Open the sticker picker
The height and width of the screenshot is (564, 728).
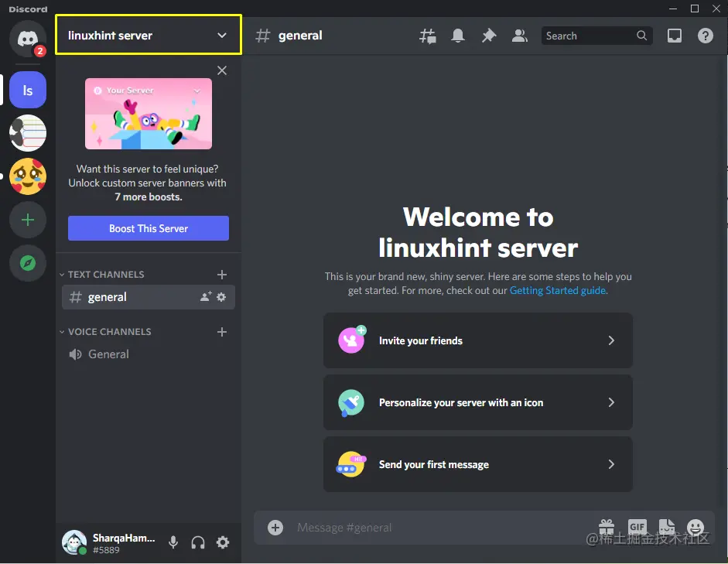click(x=667, y=527)
